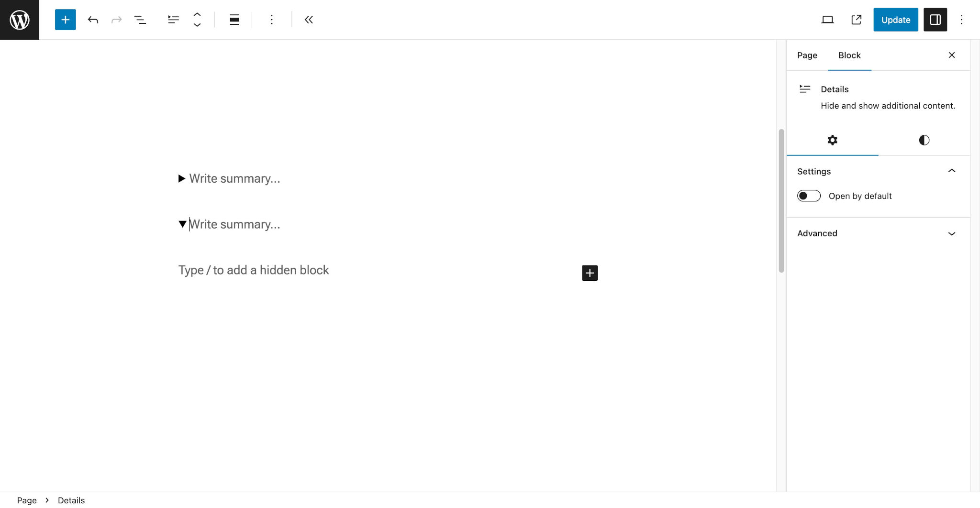Open the WordPress logo site menu
The height and width of the screenshot is (508, 980).
pyautogui.click(x=20, y=20)
